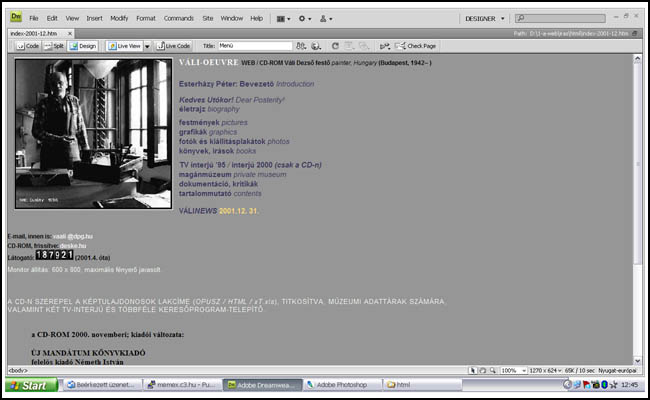Viewport: 650px width, 400px height.
Task: Switch to Split view
Action: [x=54, y=46]
